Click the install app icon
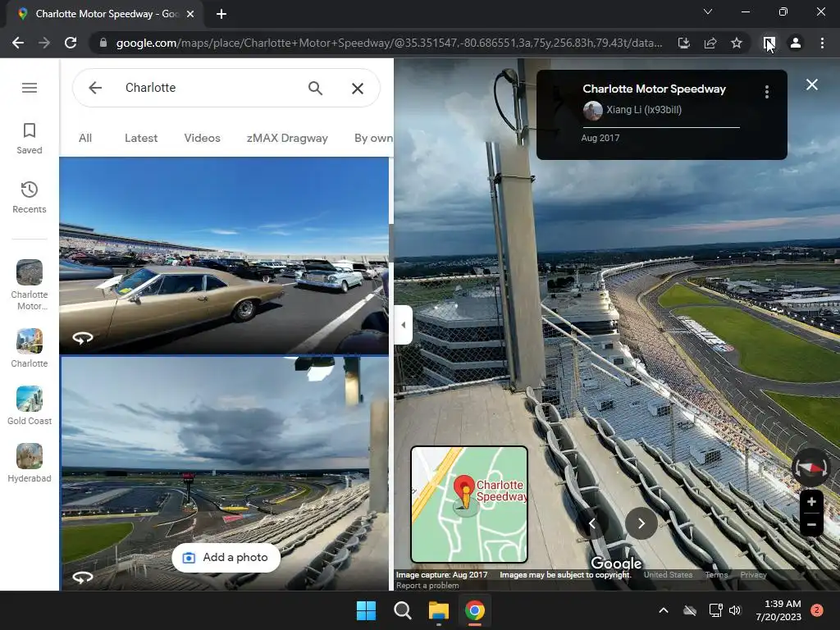Screen dimensions: 840x630 point(683,43)
